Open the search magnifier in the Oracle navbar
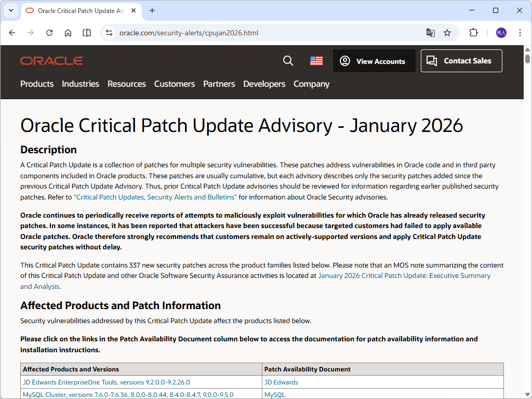The width and height of the screenshot is (532, 399). (288, 61)
